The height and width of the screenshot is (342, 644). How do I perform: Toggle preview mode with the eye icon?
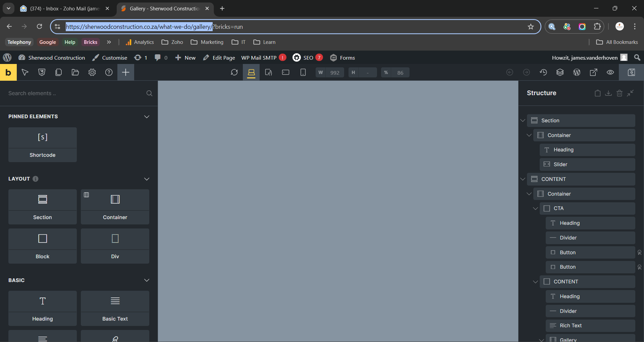pyautogui.click(x=610, y=72)
